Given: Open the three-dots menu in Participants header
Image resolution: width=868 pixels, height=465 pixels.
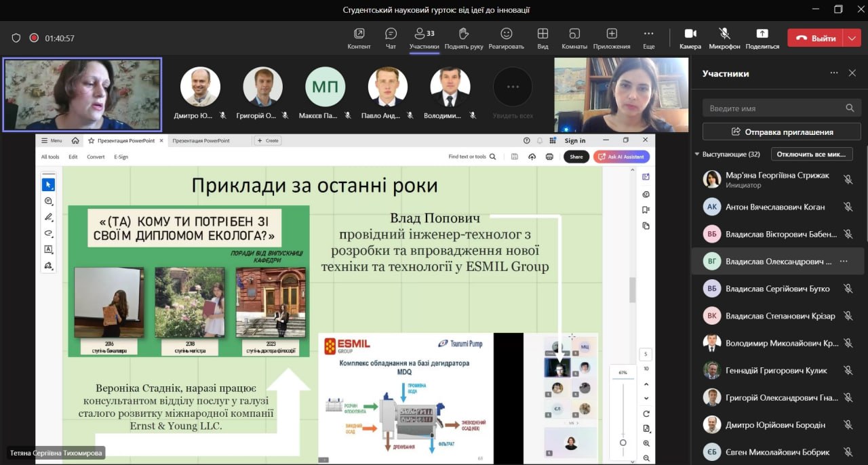Looking at the screenshot, I should click(x=834, y=73).
